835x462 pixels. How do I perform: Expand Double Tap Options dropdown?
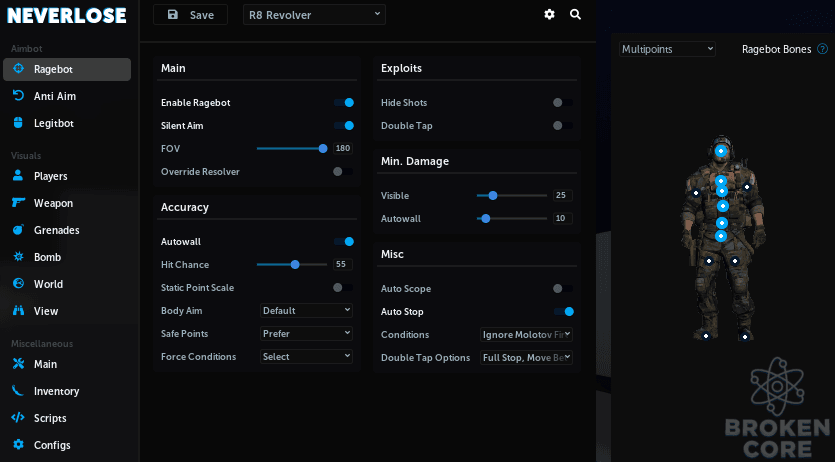pyautogui.click(x=526, y=358)
